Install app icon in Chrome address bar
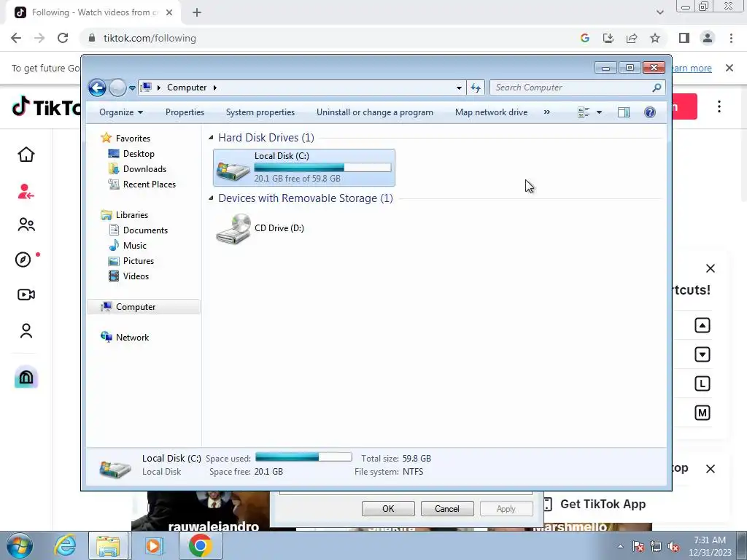 click(x=608, y=38)
